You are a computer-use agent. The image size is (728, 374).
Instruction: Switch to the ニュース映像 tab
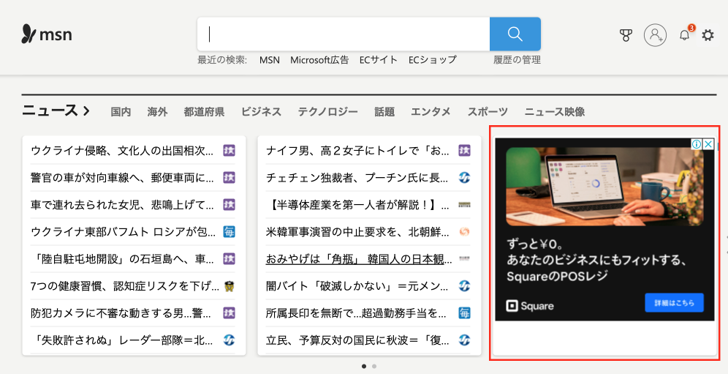click(554, 112)
